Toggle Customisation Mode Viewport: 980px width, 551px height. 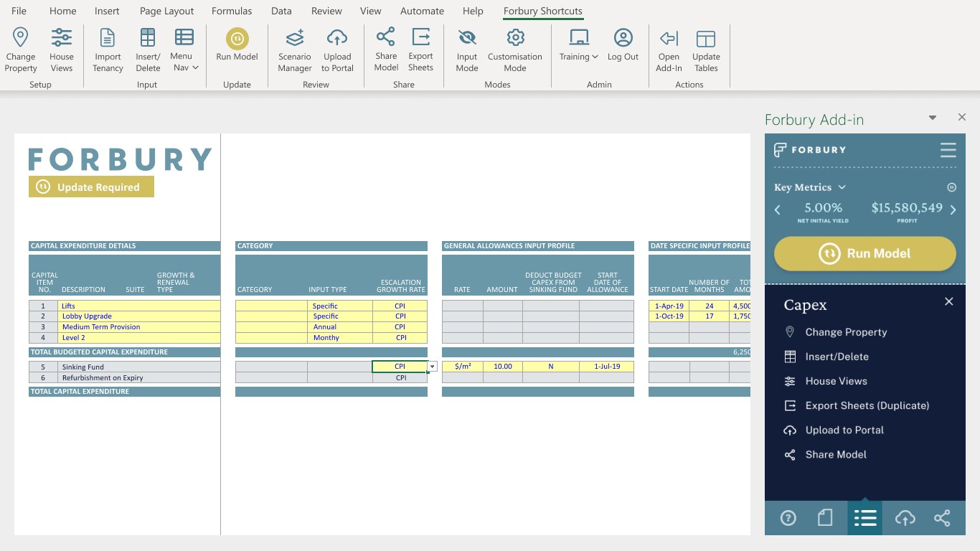pos(515,50)
